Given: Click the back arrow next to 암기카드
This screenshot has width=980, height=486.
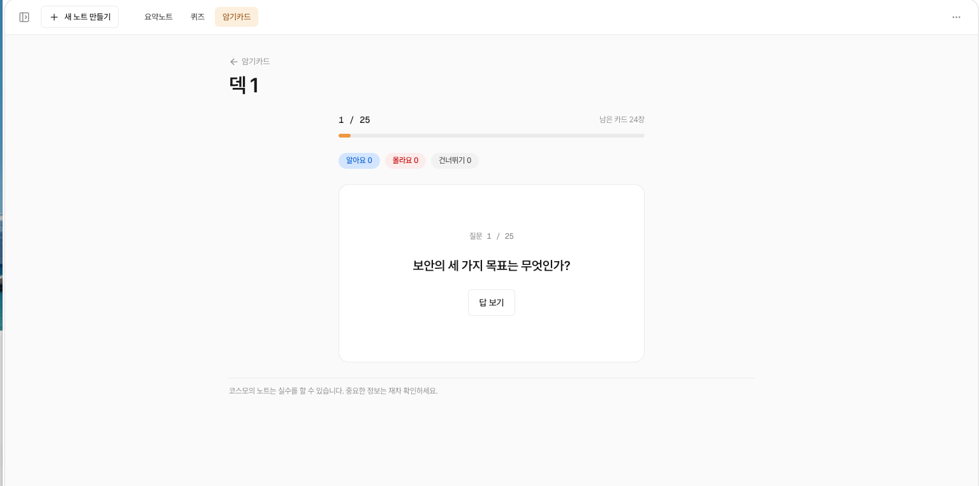Looking at the screenshot, I should pyautogui.click(x=234, y=62).
